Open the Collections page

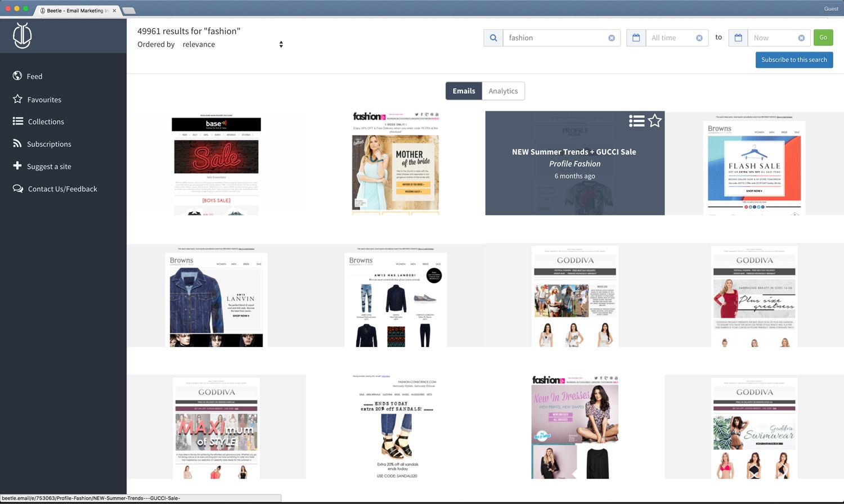click(x=46, y=121)
